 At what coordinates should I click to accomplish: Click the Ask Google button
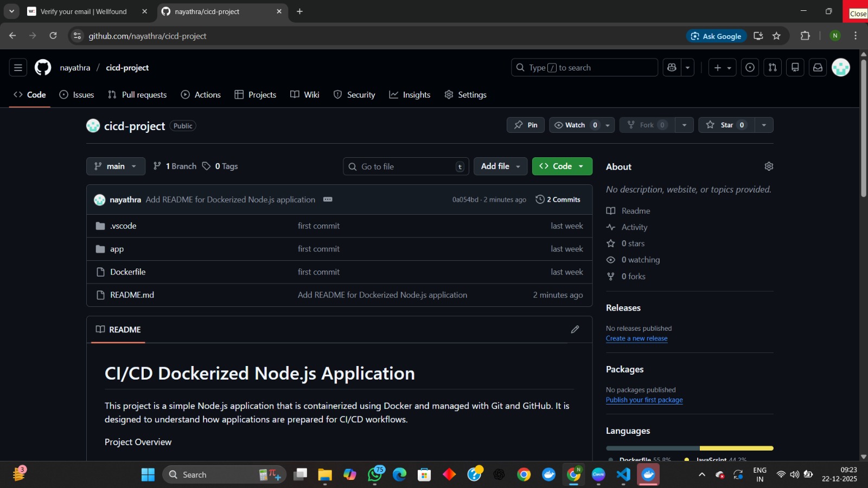pos(716,36)
